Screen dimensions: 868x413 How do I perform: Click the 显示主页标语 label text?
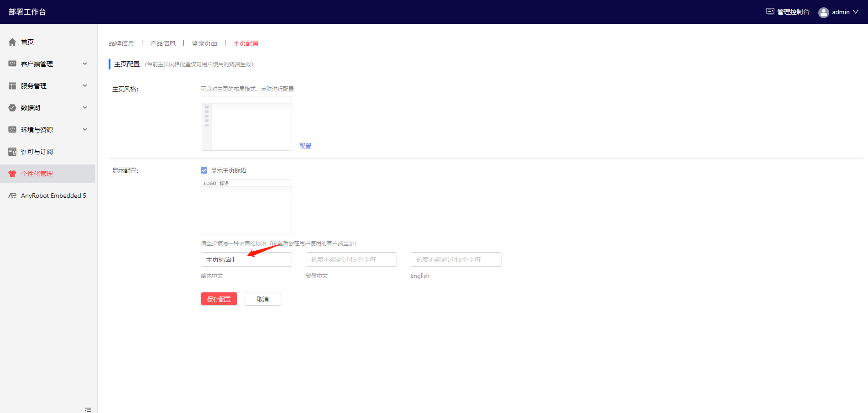(229, 170)
